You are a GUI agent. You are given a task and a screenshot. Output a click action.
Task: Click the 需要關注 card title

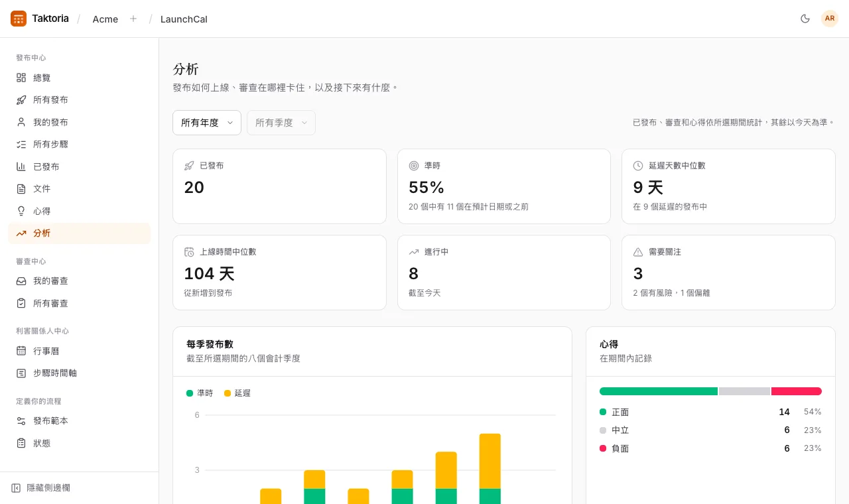coord(665,252)
